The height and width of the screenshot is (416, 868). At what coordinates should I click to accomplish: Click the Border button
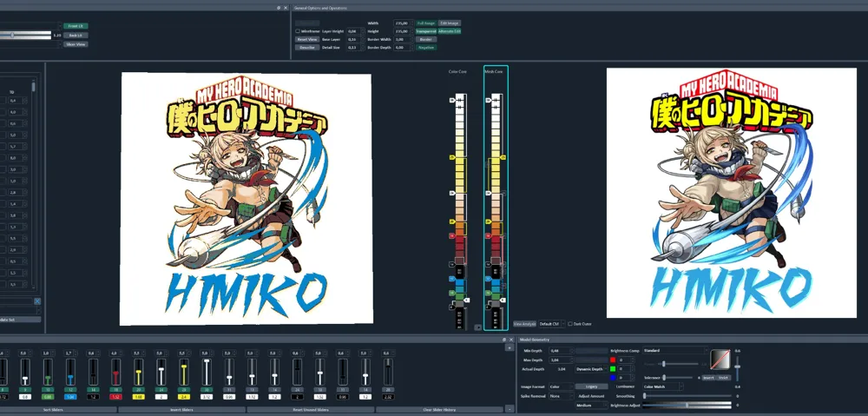425,39
